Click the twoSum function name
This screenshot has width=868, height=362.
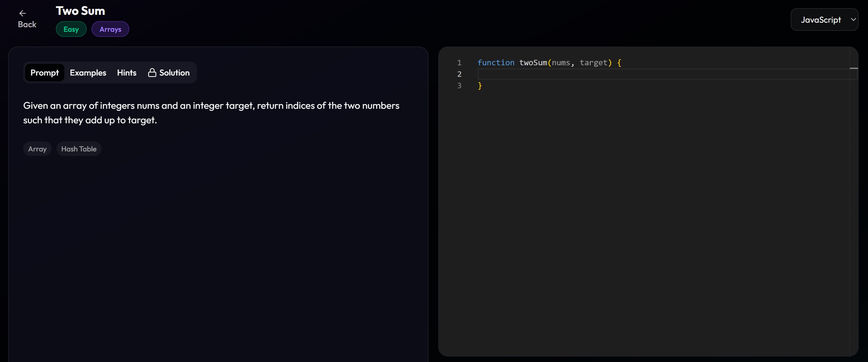coord(533,63)
